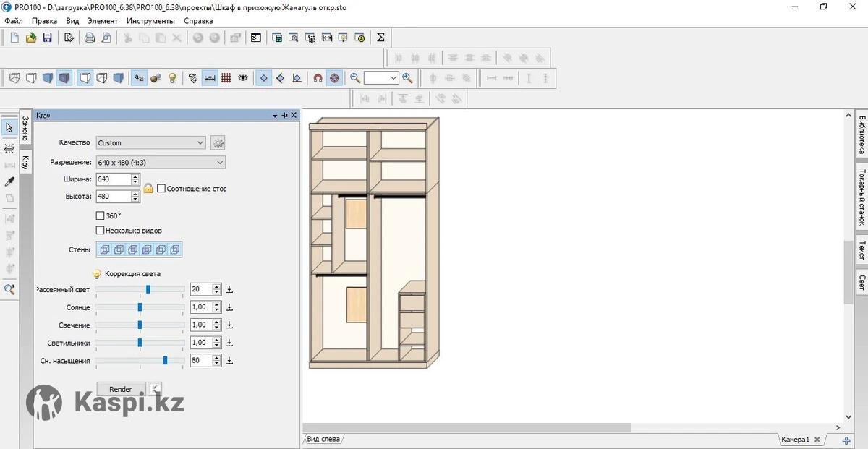Click the Sigma summary icon
Image resolution: width=868 pixels, height=449 pixels.
[x=380, y=38]
